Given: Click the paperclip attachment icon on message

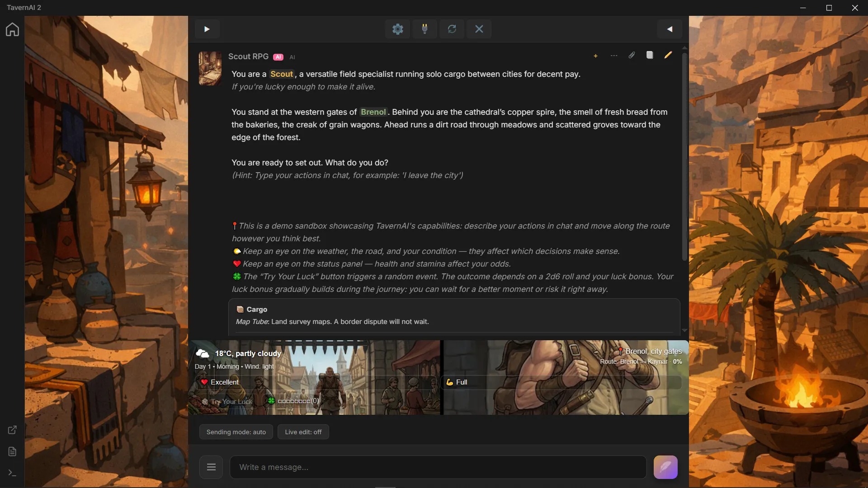Looking at the screenshot, I should (632, 55).
